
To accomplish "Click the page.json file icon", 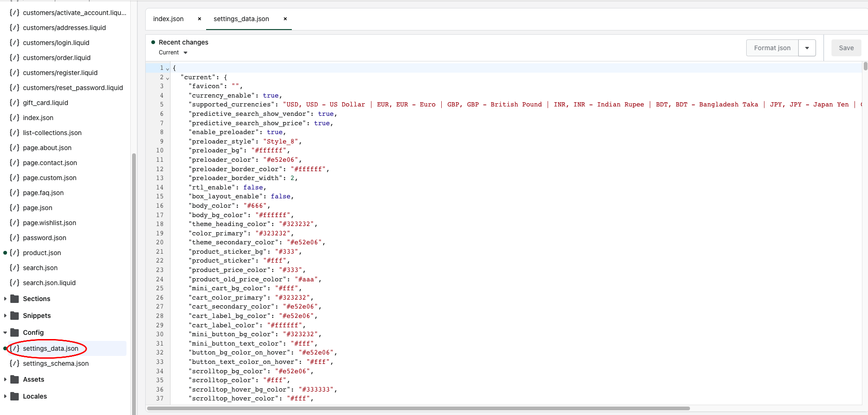I will coord(15,208).
